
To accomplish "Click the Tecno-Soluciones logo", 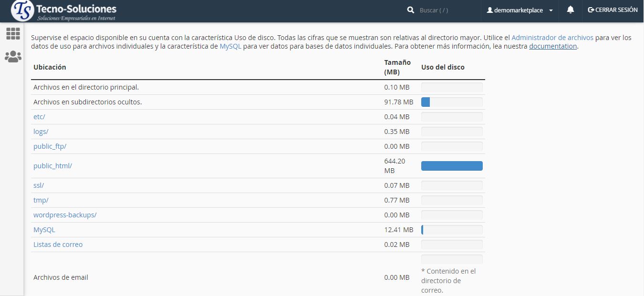I will coord(64,11).
